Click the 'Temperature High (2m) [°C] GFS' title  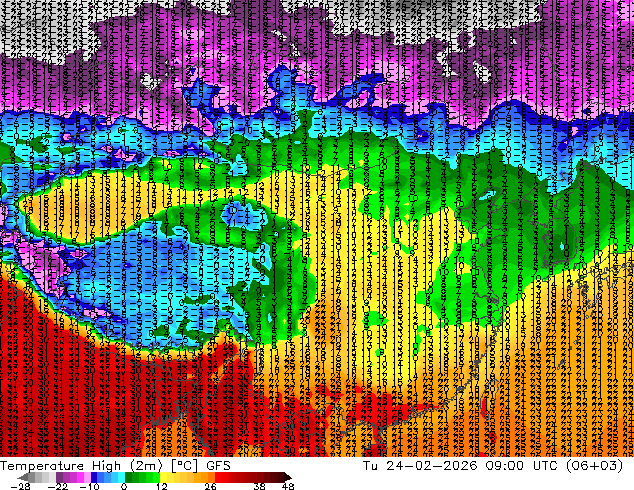pyautogui.click(x=115, y=466)
